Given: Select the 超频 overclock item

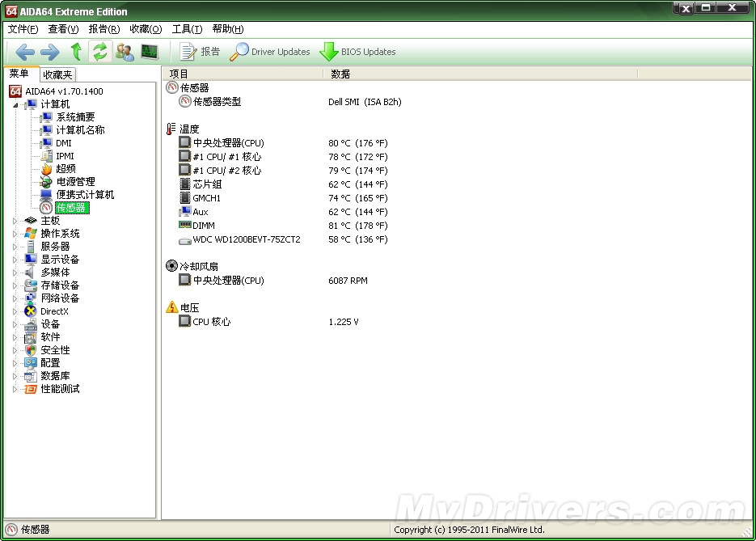Looking at the screenshot, I should tap(65, 169).
